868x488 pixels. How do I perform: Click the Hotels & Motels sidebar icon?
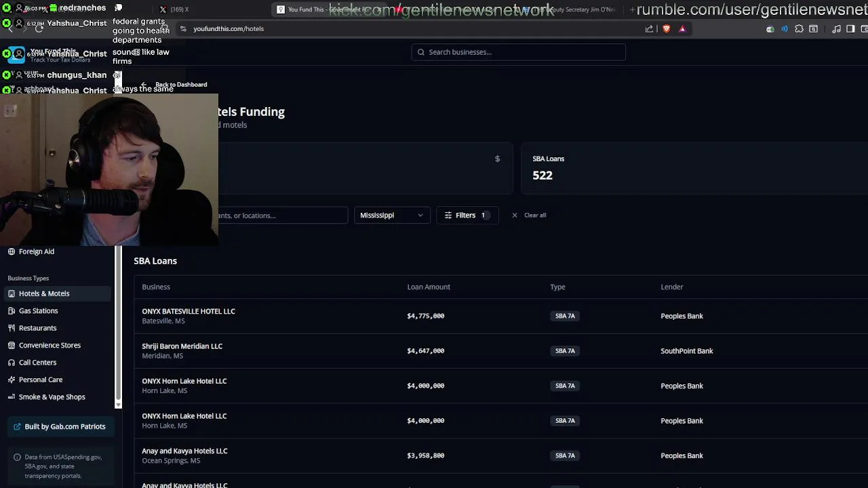tap(12, 293)
